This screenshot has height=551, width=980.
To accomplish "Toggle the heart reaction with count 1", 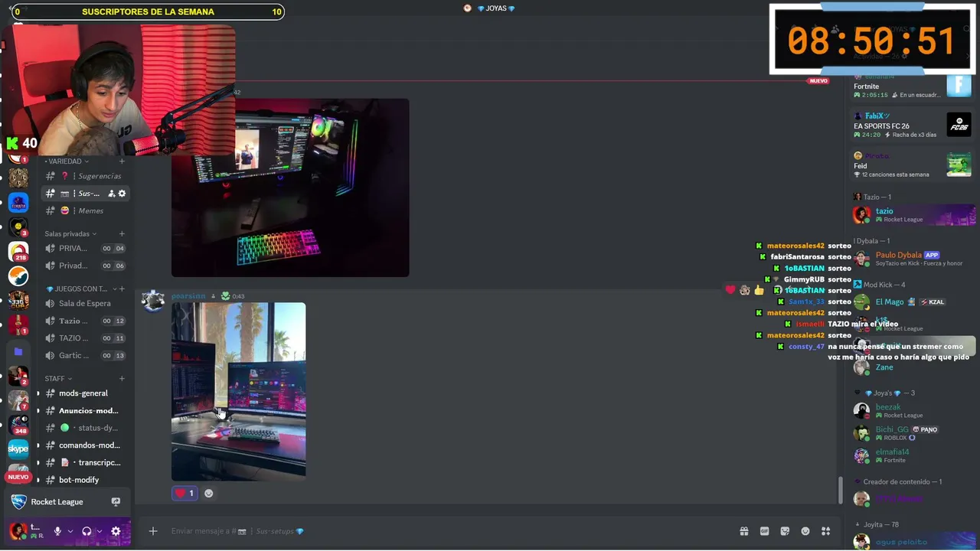I will [185, 493].
